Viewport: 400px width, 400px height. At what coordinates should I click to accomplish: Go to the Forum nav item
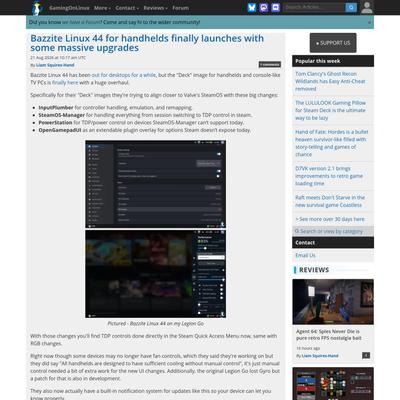coord(180,8)
